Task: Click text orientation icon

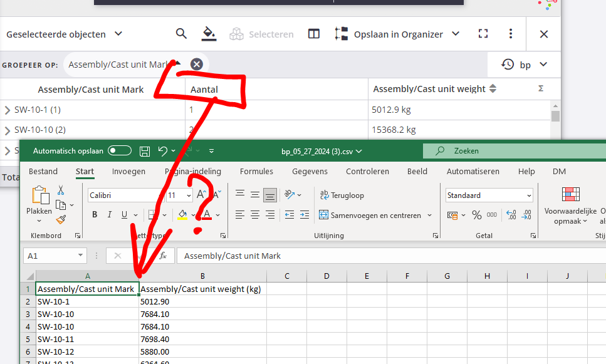Action: coord(290,194)
